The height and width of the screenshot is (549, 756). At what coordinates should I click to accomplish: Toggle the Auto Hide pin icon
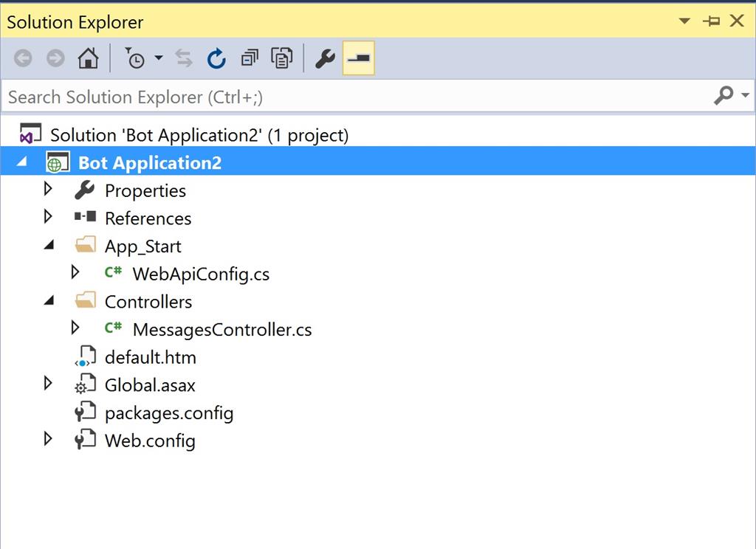click(x=712, y=21)
